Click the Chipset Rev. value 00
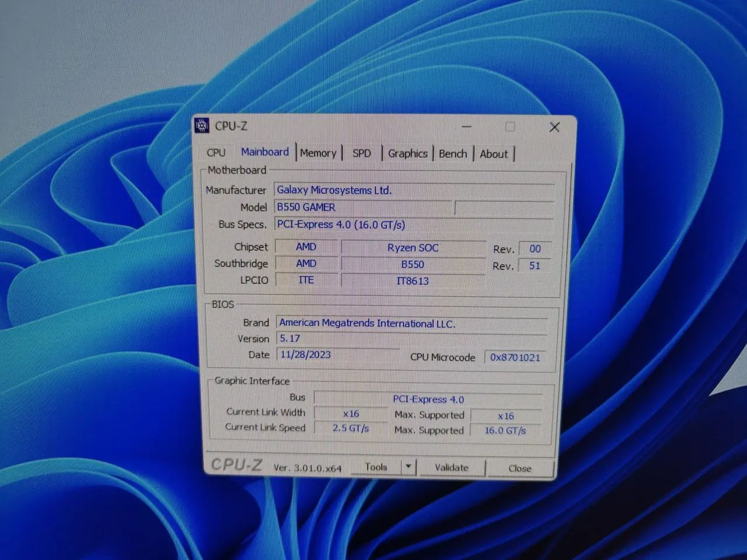The image size is (747, 560). [535, 249]
